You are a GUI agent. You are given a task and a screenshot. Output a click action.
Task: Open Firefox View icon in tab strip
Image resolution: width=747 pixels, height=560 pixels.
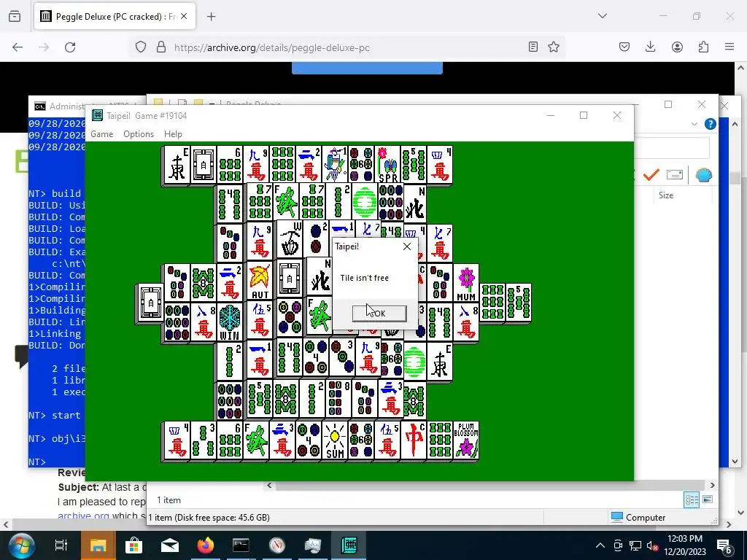tap(15, 17)
